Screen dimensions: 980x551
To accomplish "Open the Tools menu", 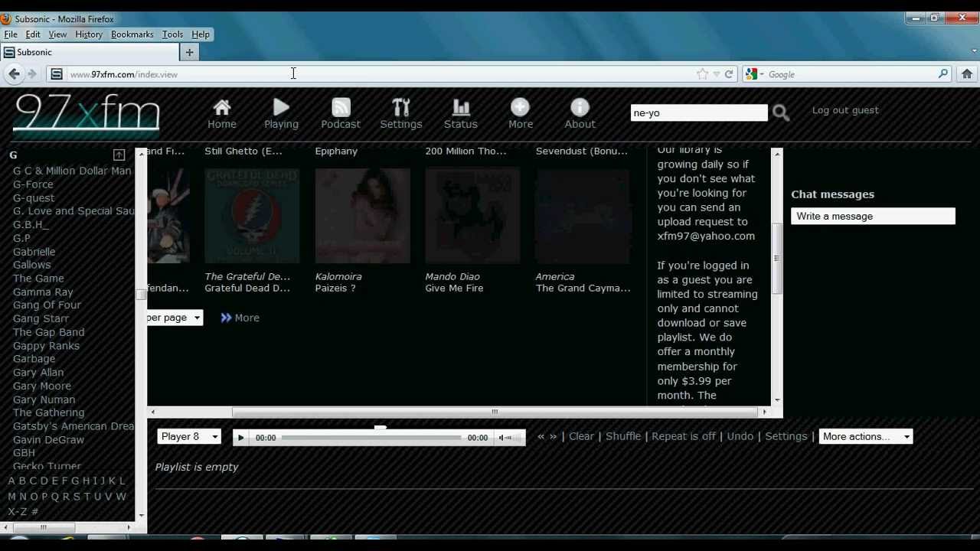I will coord(172,34).
